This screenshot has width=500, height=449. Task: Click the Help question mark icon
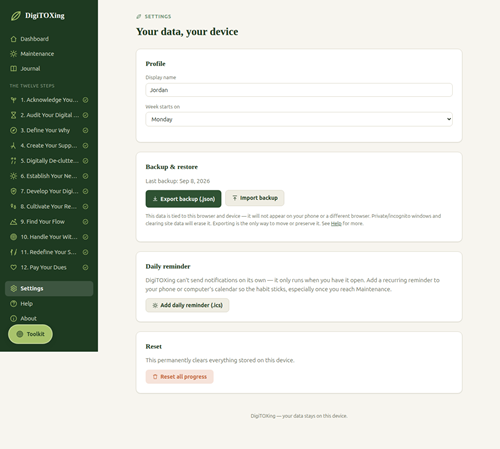(x=13, y=304)
